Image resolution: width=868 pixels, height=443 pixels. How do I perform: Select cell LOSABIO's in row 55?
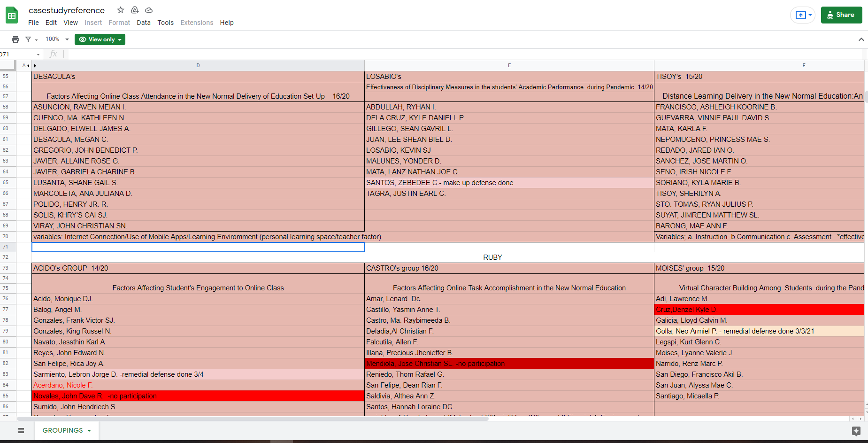point(509,77)
